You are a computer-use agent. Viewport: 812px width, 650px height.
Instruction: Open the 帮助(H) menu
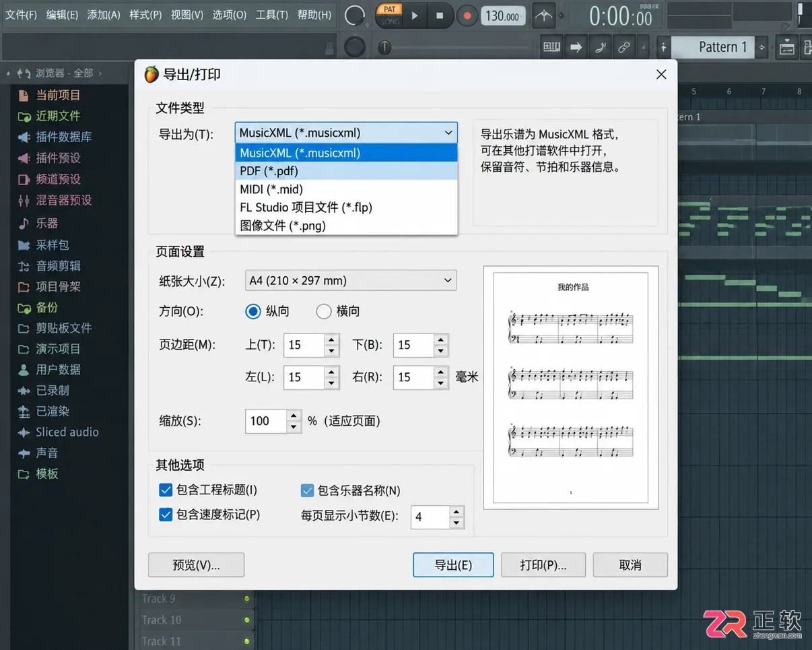point(314,15)
